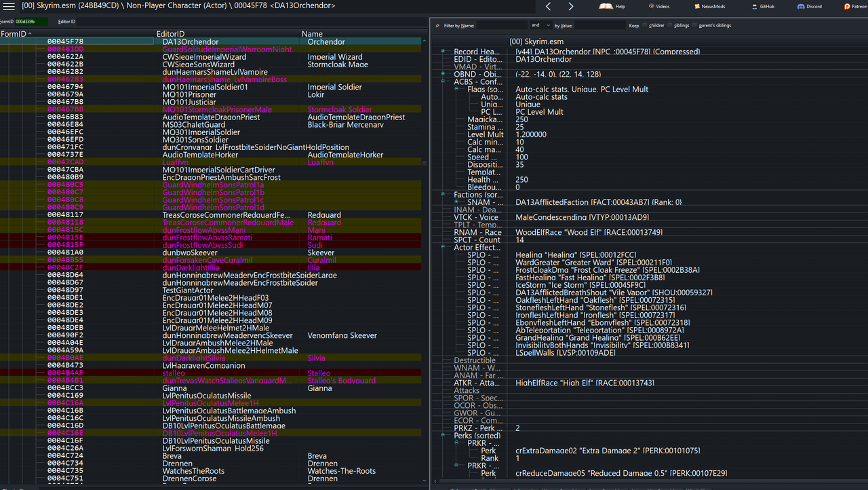Expand the OBND node
The image size is (868, 490).
[x=443, y=74]
